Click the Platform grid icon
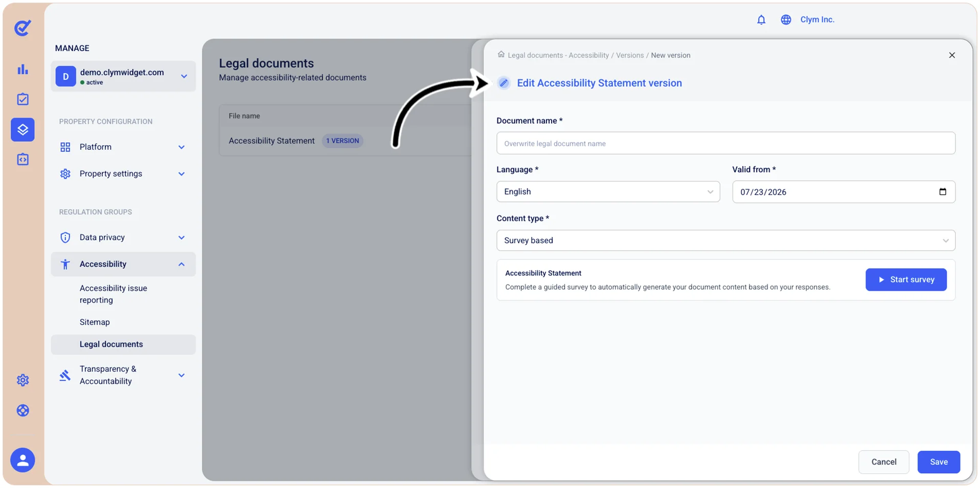Image resolution: width=980 pixels, height=488 pixels. pyautogui.click(x=65, y=147)
